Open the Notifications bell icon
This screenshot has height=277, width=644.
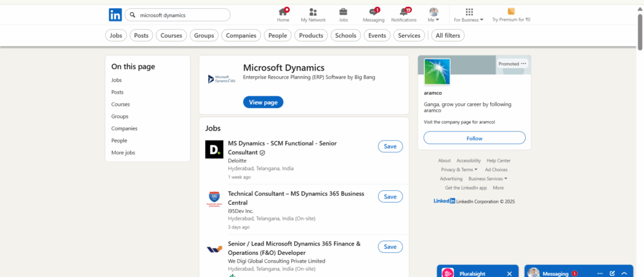tap(404, 11)
